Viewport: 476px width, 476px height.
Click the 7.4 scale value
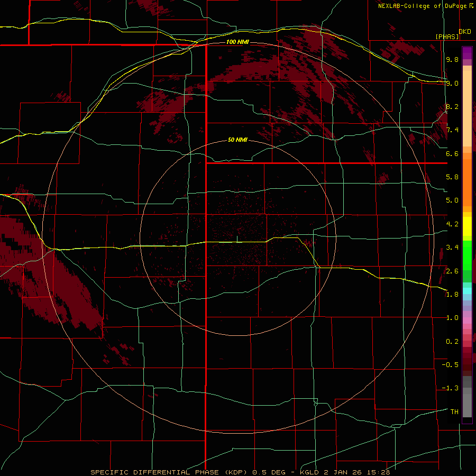452,130
